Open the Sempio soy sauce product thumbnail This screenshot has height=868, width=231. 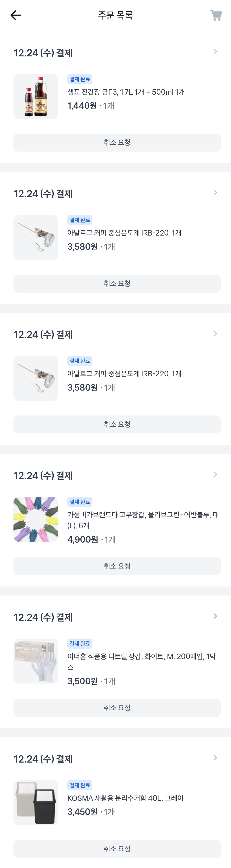click(36, 97)
